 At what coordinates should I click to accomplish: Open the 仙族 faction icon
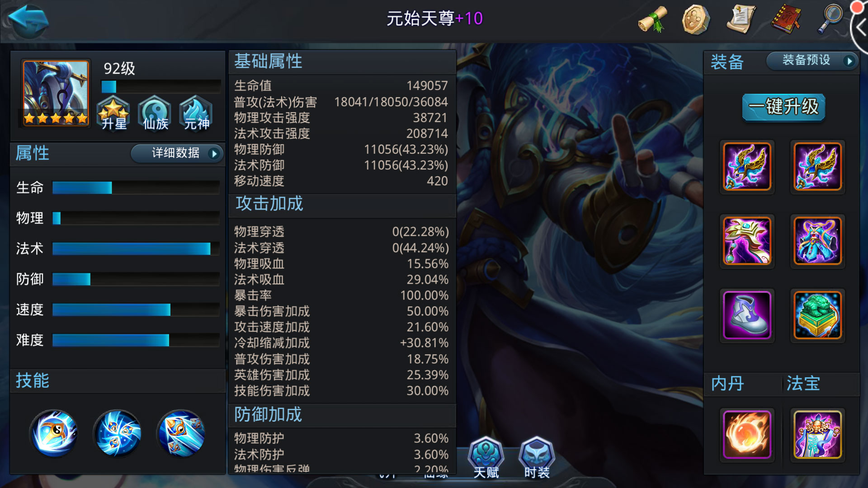pyautogui.click(x=155, y=113)
